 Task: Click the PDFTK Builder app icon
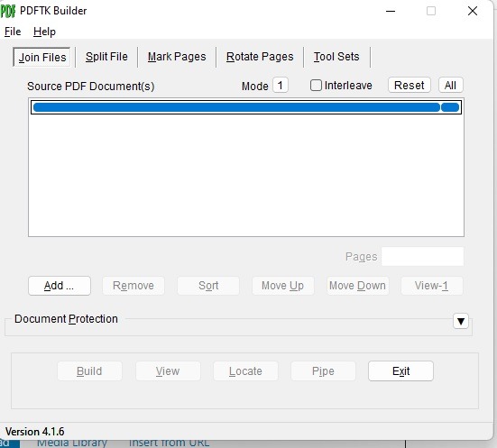pyautogui.click(x=7, y=11)
